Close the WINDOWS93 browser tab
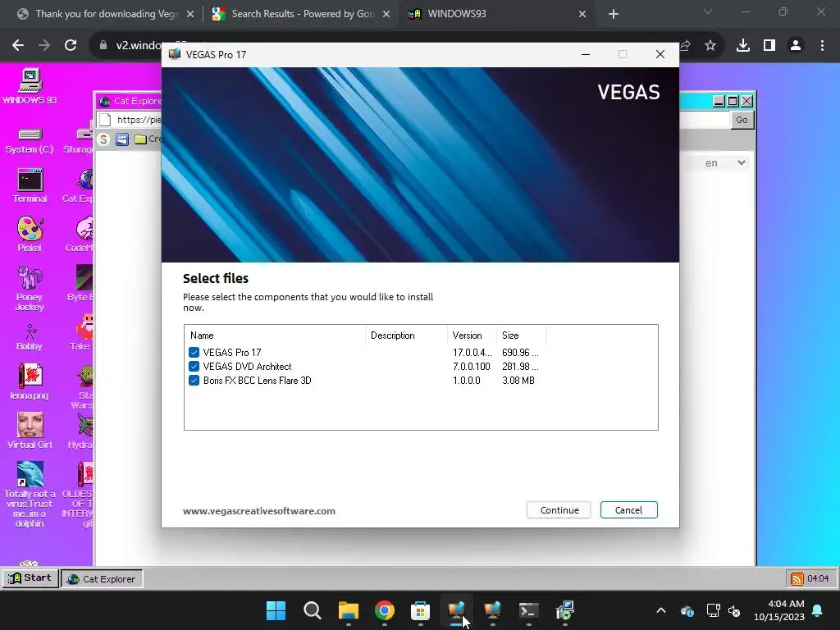Screen dimensions: 840x630 coord(582,14)
